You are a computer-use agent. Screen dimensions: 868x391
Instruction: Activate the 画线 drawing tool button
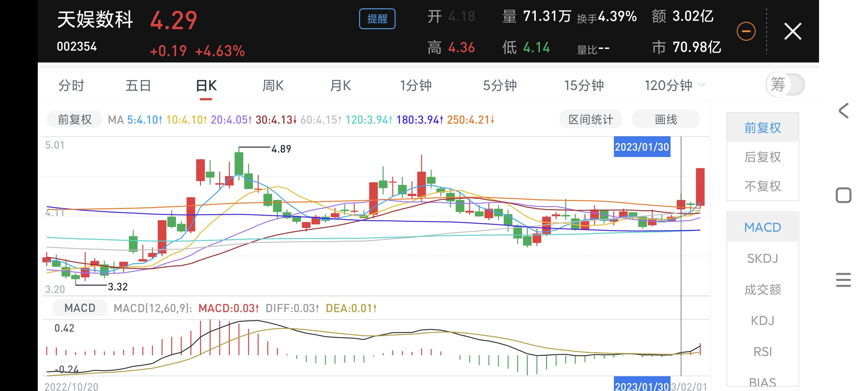pyautogui.click(x=665, y=120)
